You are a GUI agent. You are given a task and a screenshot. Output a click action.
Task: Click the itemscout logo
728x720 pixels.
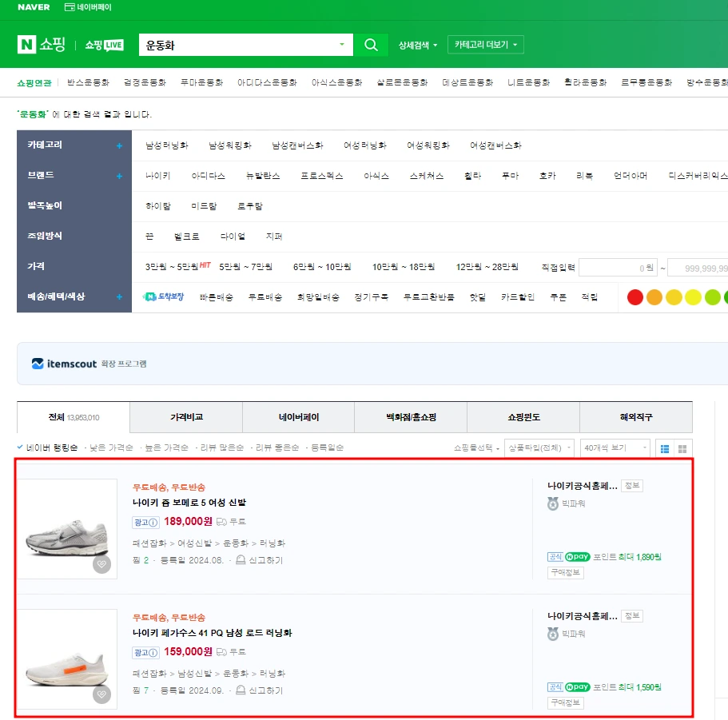click(x=65, y=364)
